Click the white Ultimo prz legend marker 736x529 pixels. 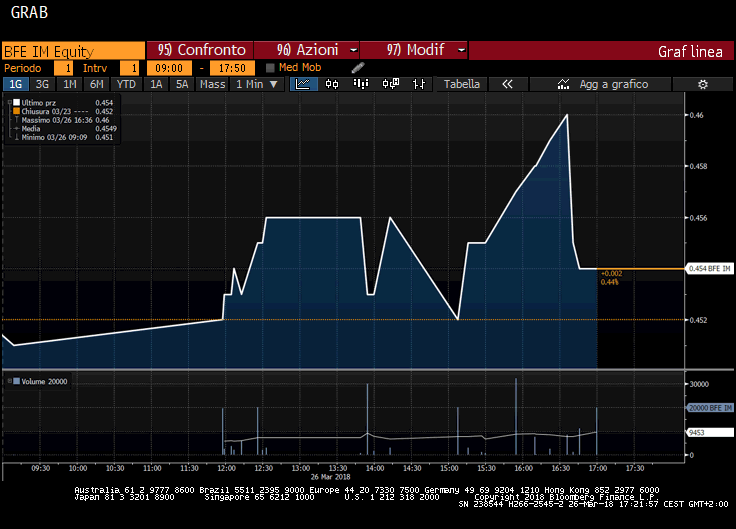[15, 103]
